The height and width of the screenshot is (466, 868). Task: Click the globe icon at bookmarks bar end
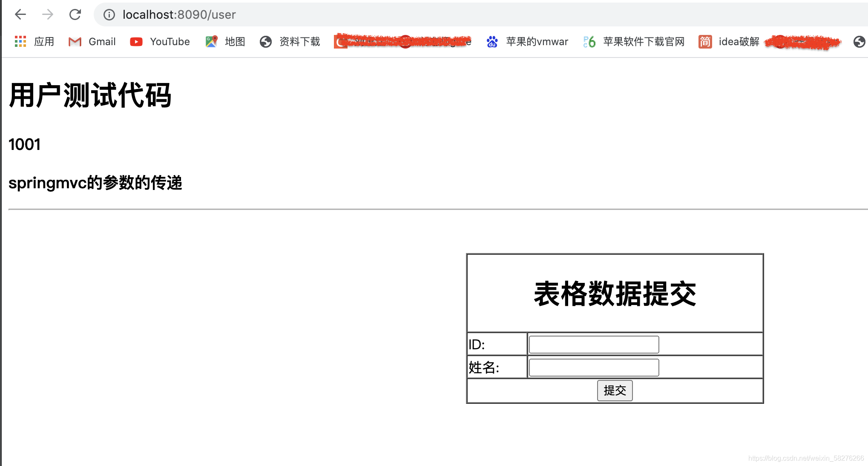point(860,41)
